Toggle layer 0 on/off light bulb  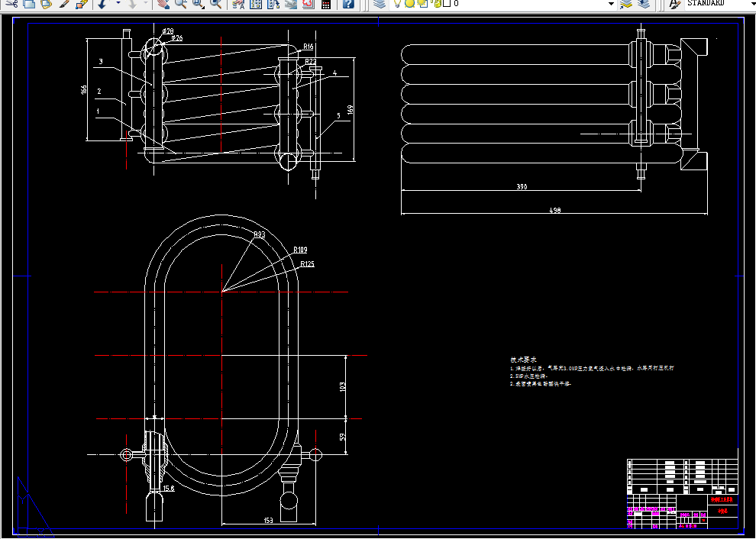click(398, 4)
